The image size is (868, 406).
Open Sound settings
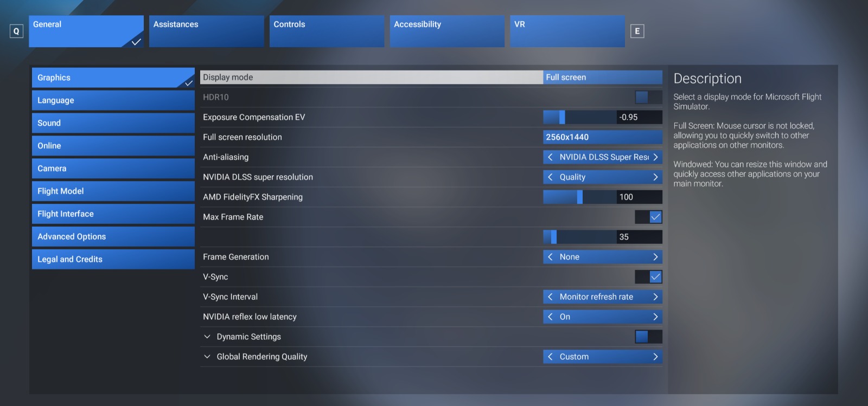click(113, 123)
